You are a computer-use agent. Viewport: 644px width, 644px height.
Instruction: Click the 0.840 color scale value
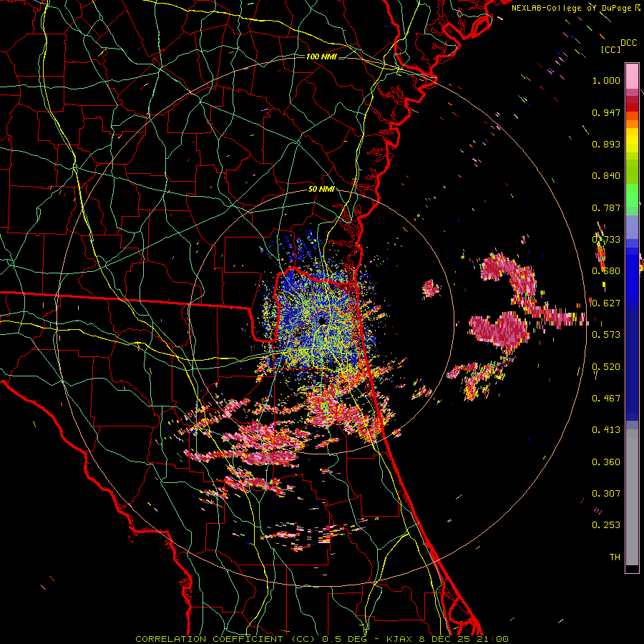coord(606,176)
